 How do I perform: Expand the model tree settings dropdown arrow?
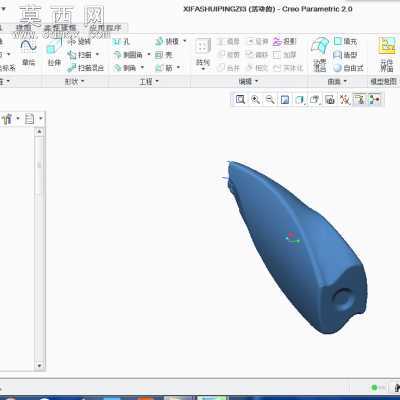pos(18,119)
